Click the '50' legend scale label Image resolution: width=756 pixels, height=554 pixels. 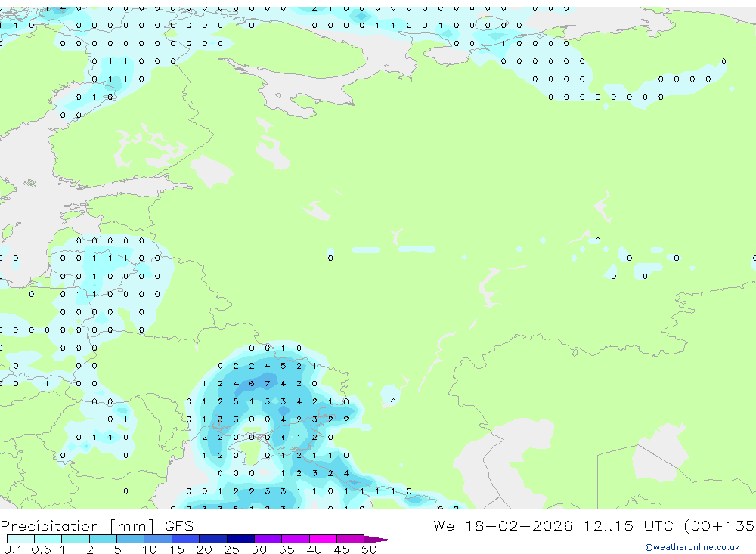[370, 549]
